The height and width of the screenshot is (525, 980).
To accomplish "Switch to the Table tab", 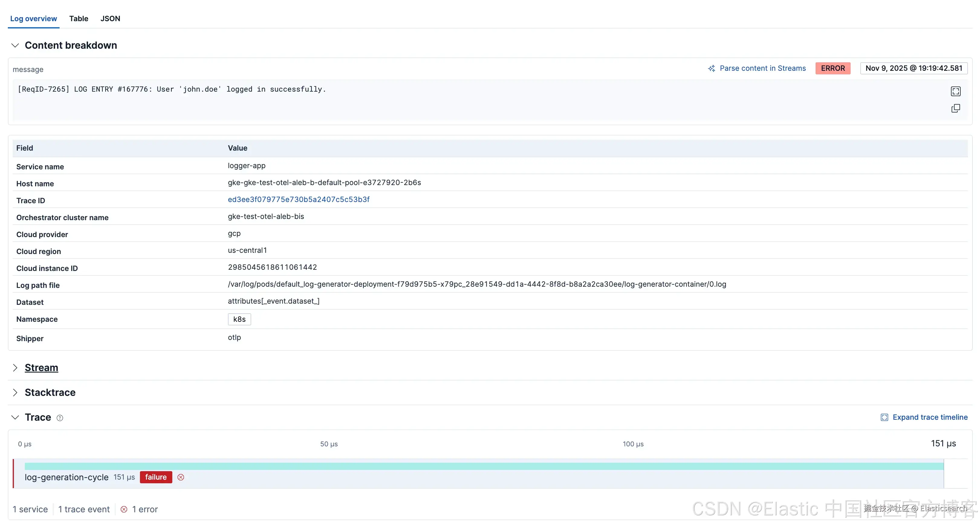I will coord(79,18).
